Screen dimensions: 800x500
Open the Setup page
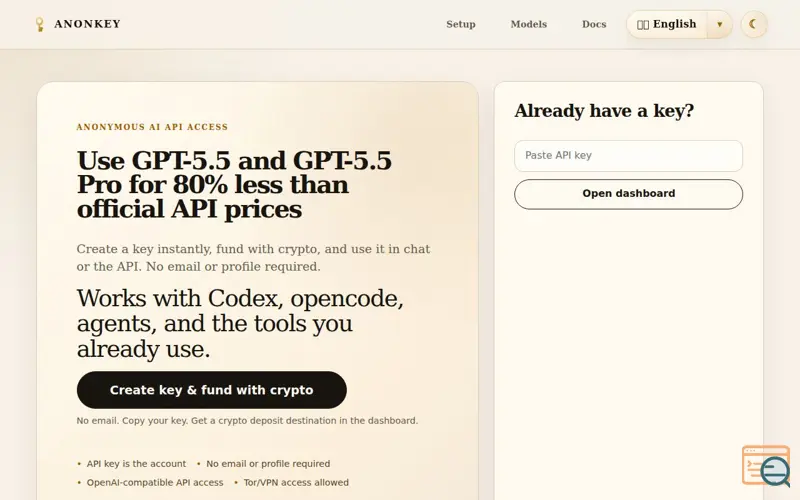tap(461, 24)
